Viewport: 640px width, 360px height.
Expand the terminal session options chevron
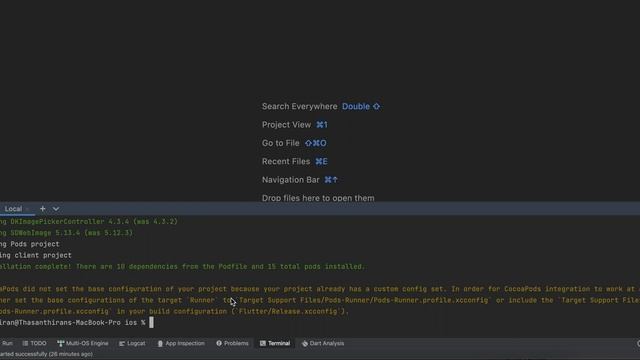point(56,209)
